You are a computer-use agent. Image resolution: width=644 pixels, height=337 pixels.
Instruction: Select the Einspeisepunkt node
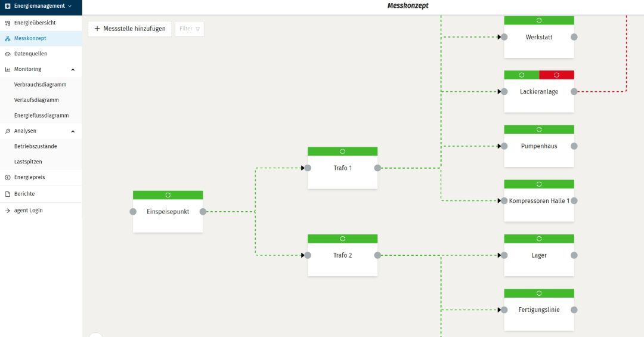[x=168, y=212]
